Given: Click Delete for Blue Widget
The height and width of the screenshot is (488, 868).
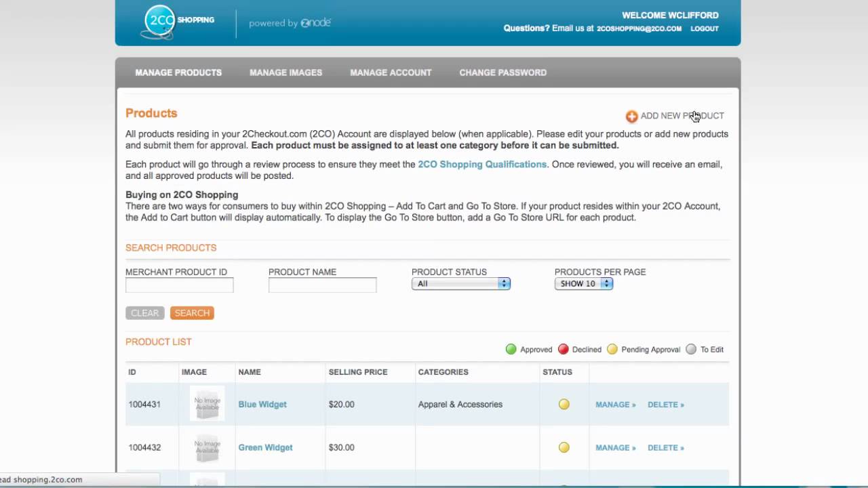Looking at the screenshot, I should (x=666, y=405).
